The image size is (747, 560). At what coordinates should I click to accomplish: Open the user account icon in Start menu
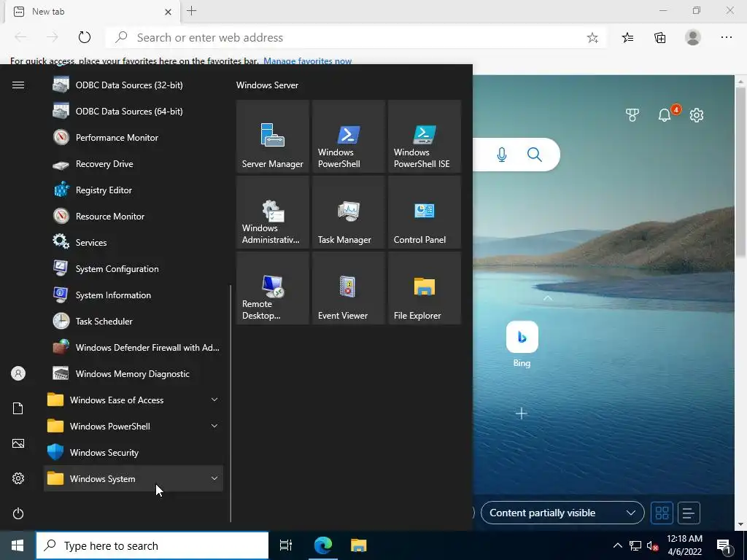pos(18,373)
